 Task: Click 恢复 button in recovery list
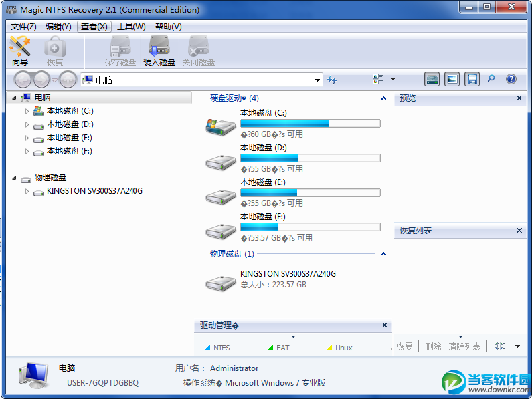pos(404,346)
